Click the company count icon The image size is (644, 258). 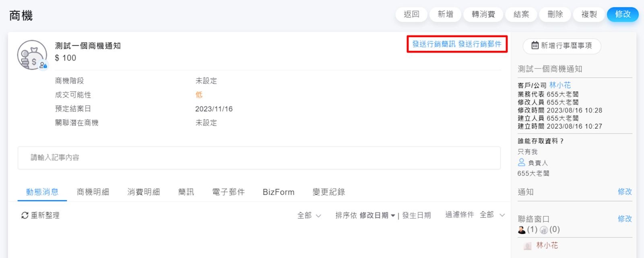(544, 230)
